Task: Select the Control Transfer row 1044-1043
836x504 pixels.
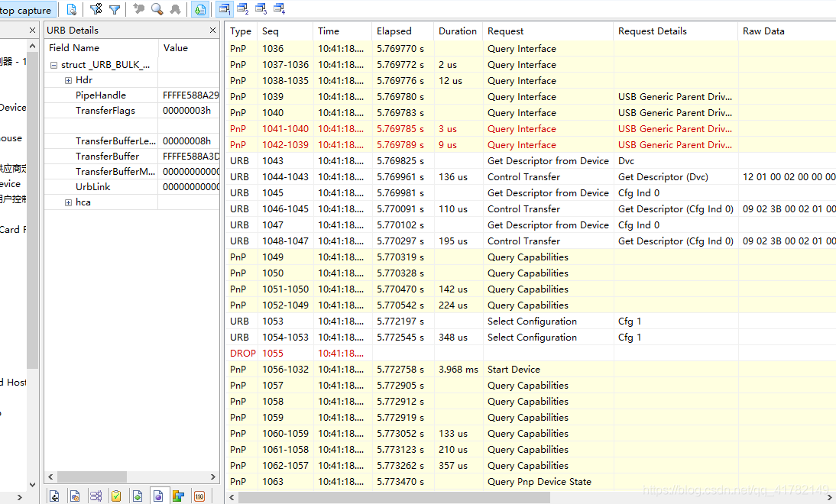Action: click(530, 177)
